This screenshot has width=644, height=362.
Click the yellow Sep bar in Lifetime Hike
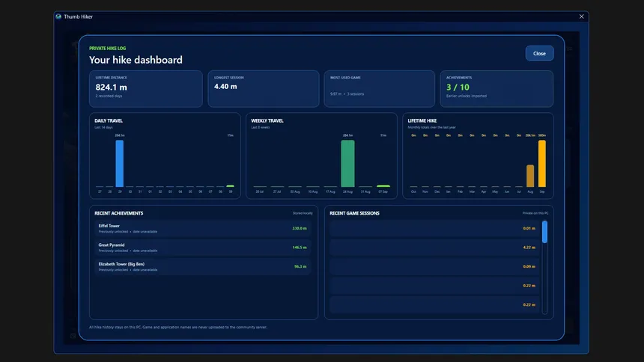pos(542,163)
